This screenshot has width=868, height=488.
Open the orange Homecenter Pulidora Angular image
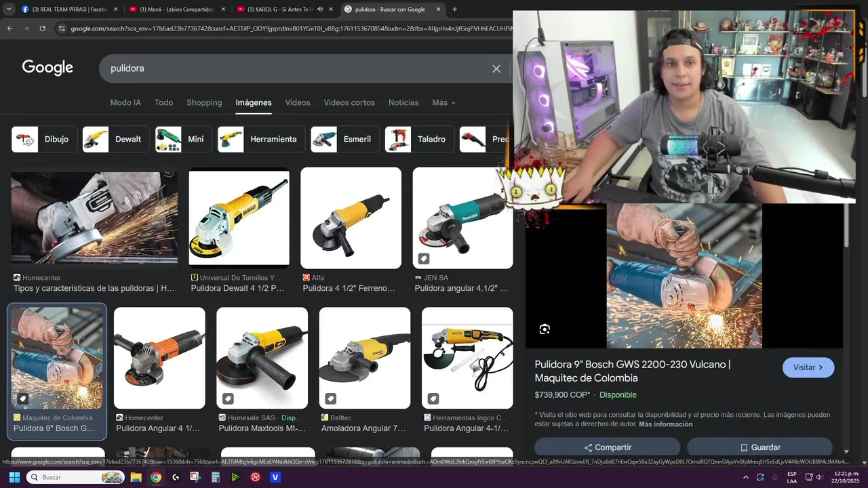[159, 358]
